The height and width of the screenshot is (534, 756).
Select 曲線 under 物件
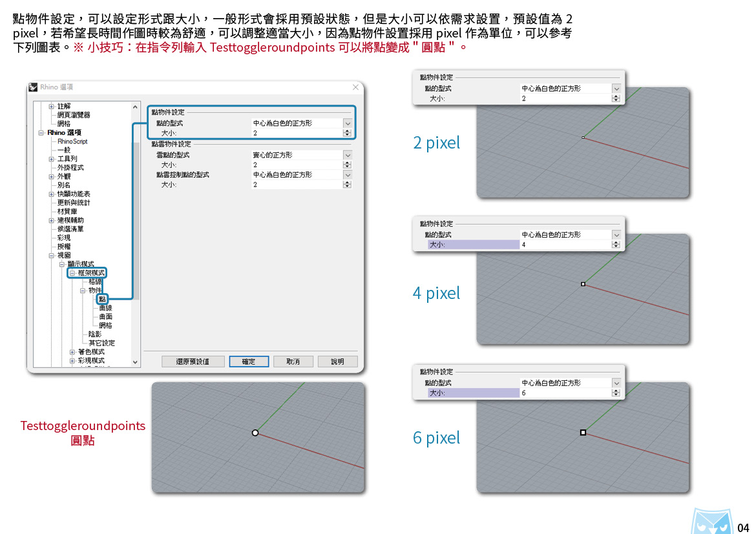[105, 308]
